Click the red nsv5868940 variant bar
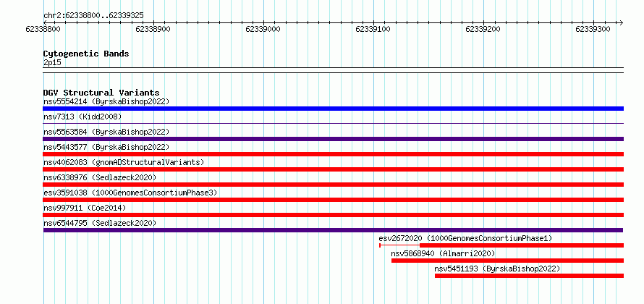The image size is (644, 304). tap(507, 261)
